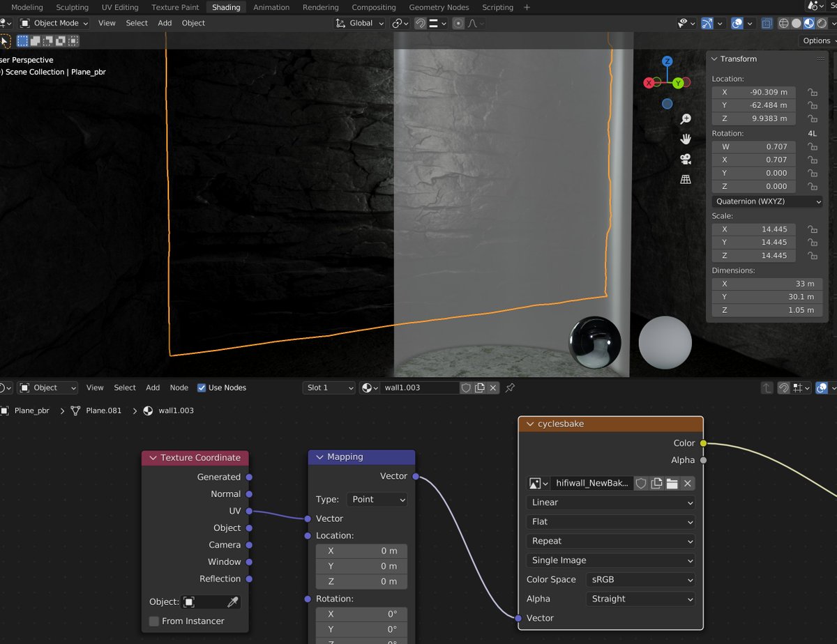Open the viewport View menu
The height and width of the screenshot is (644, 837).
point(107,23)
